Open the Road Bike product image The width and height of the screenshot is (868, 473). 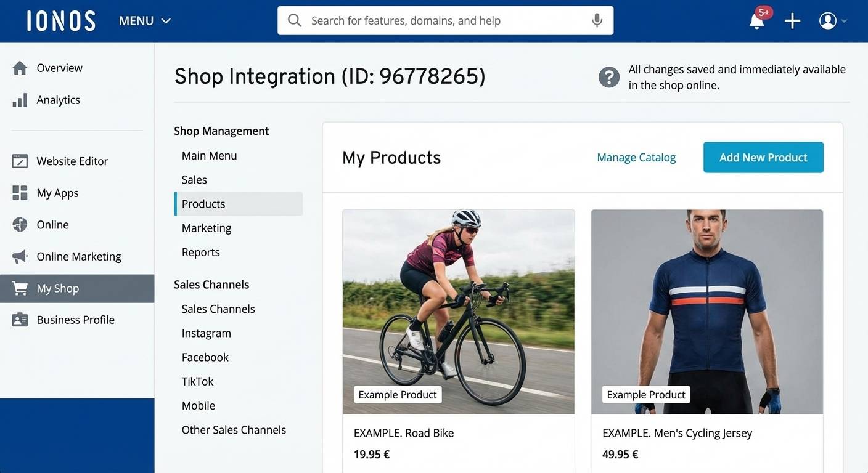click(x=458, y=311)
